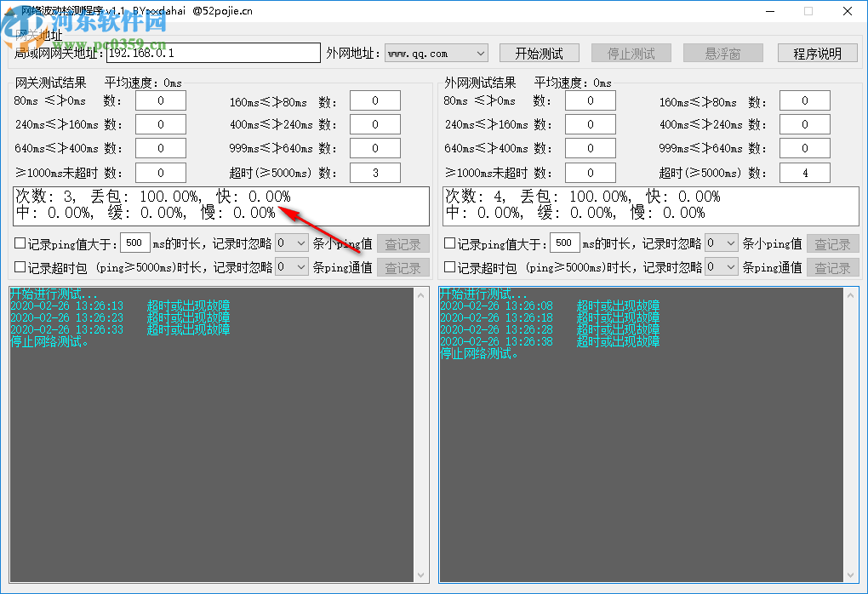868x594 pixels.
Task: Click gateway log scrollbar down arrow
Action: (420, 575)
